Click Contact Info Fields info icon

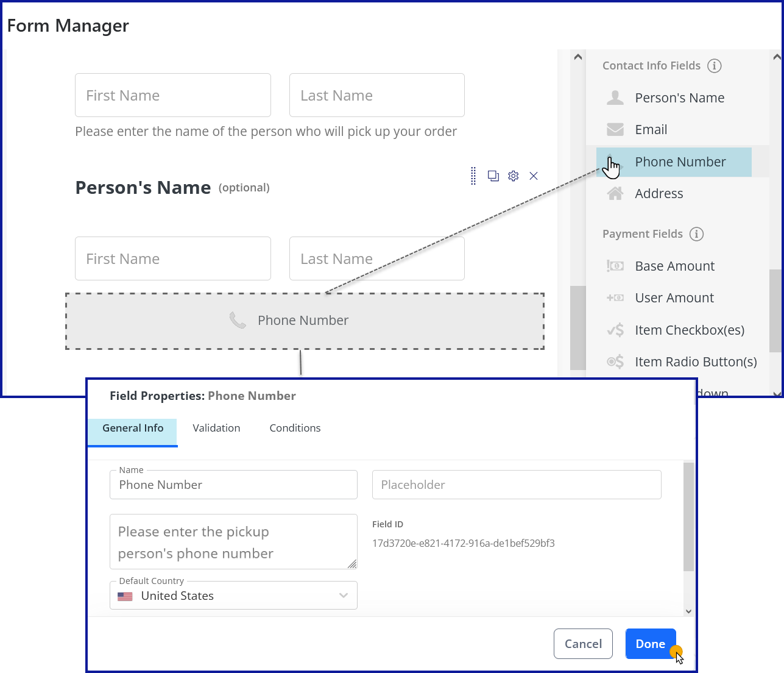[715, 66]
